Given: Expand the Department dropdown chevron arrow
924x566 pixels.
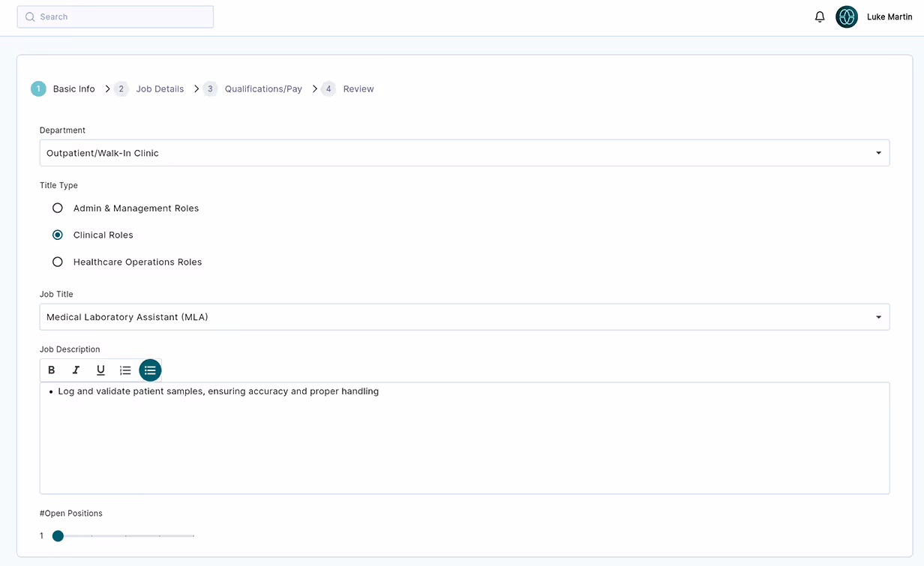Looking at the screenshot, I should [878, 152].
